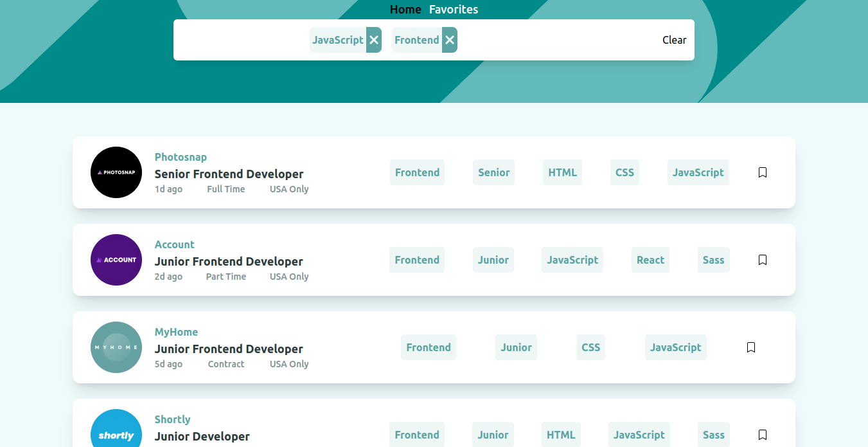Select the Sass tag on the Account card

click(714, 260)
